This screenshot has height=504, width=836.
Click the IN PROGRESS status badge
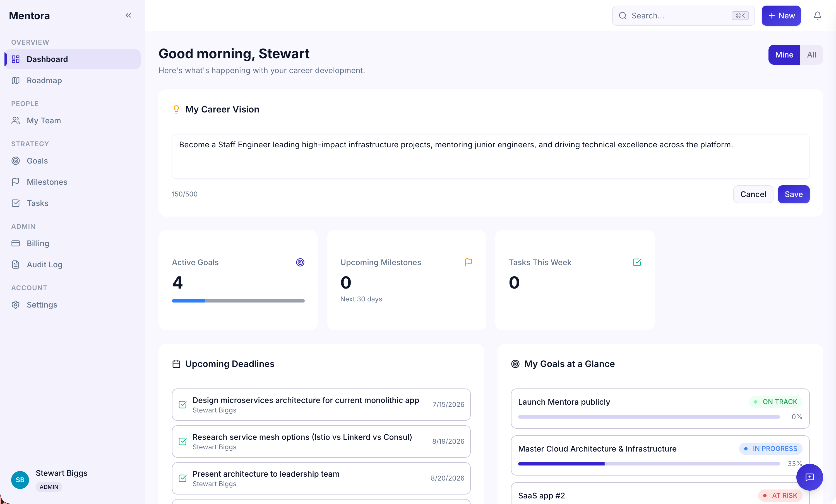click(x=770, y=449)
